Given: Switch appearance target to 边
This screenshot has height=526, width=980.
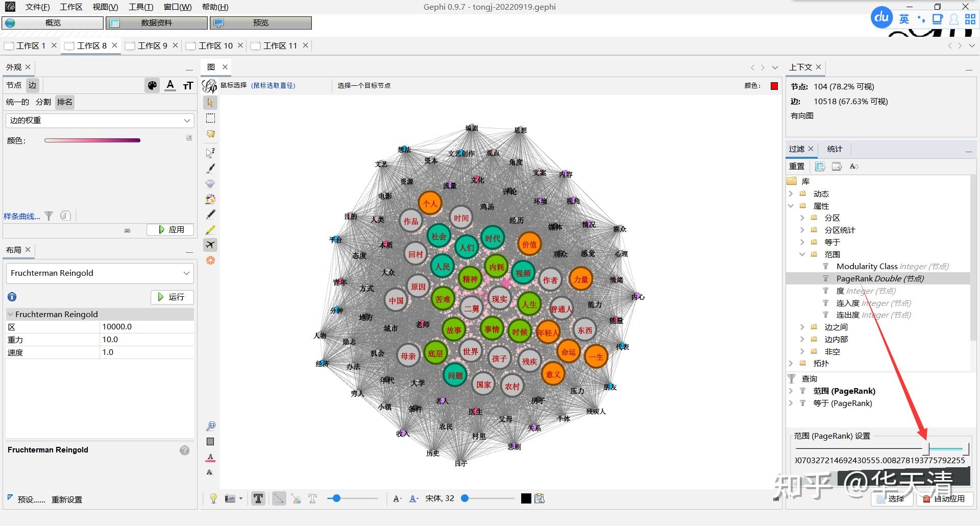Looking at the screenshot, I should click(33, 85).
